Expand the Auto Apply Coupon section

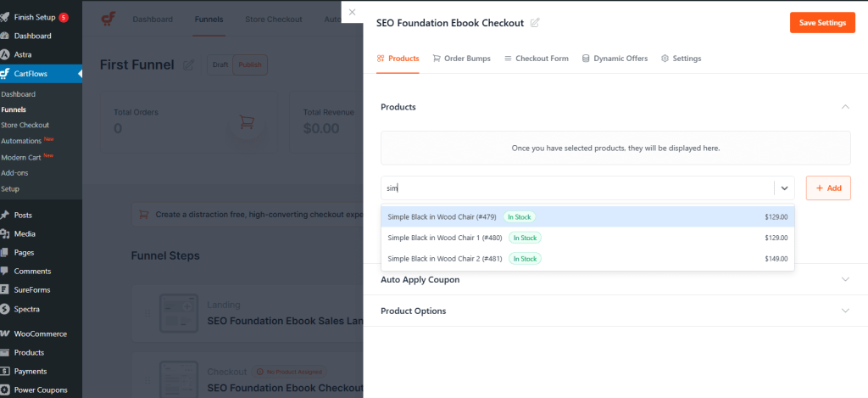point(615,279)
